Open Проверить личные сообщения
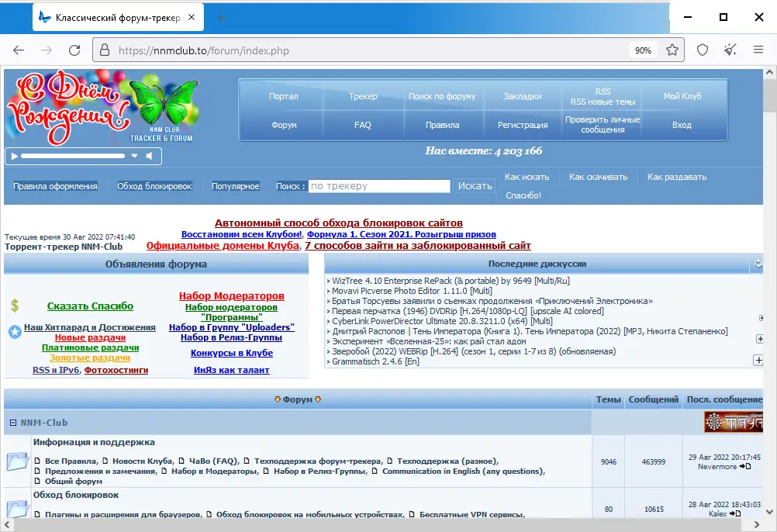This screenshot has height=532, width=777. pos(603,124)
